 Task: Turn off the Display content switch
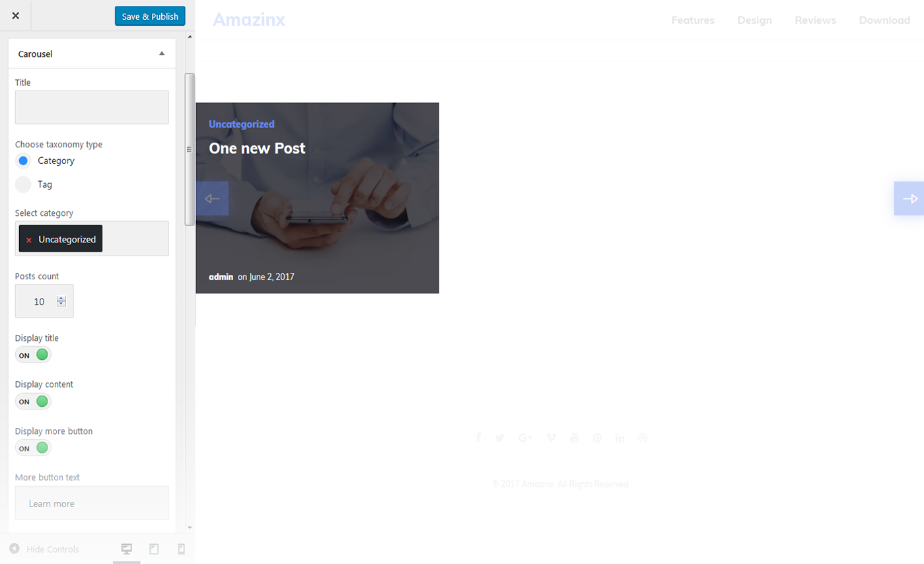point(33,402)
